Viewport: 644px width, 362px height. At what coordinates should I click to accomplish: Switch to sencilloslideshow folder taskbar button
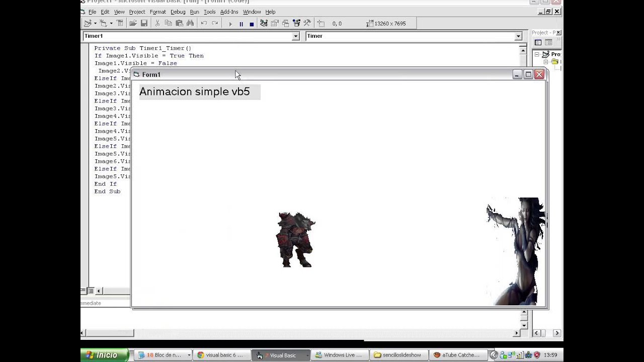point(399,355)
